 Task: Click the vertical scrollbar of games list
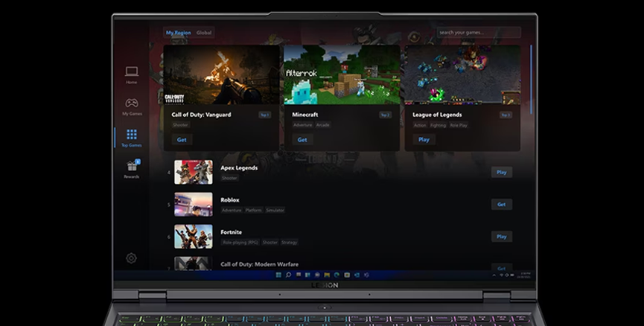click(x=531, y=79)
